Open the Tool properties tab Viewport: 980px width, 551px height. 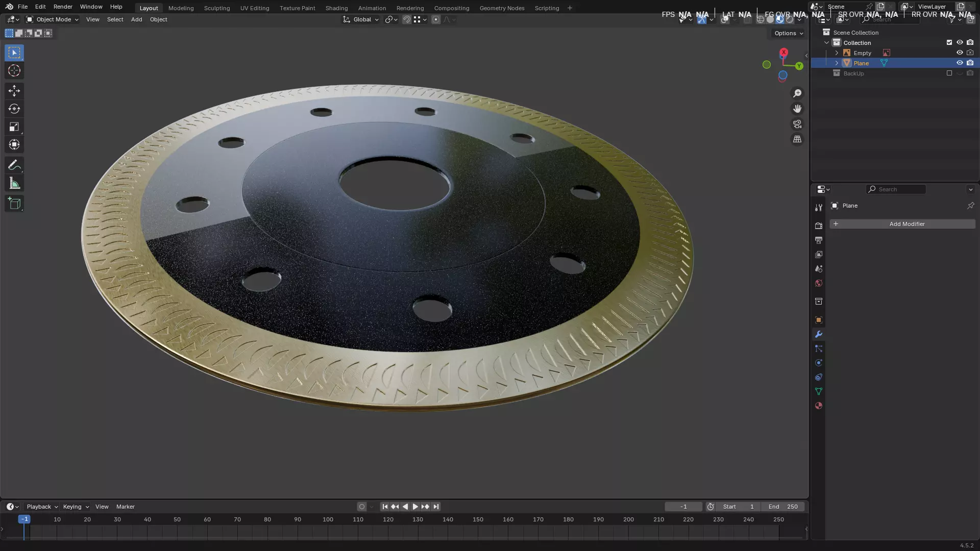[x=819, y=208]
